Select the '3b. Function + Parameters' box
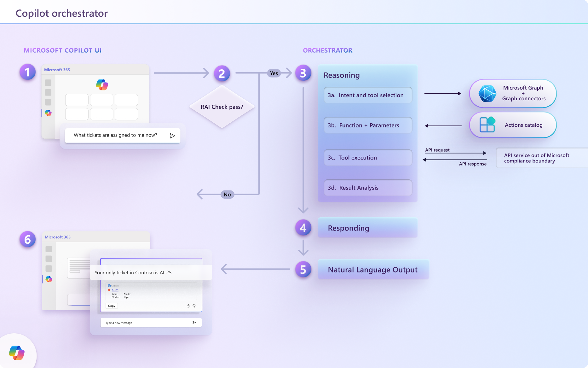Screen dimensions: 588x368 point(368,126)
